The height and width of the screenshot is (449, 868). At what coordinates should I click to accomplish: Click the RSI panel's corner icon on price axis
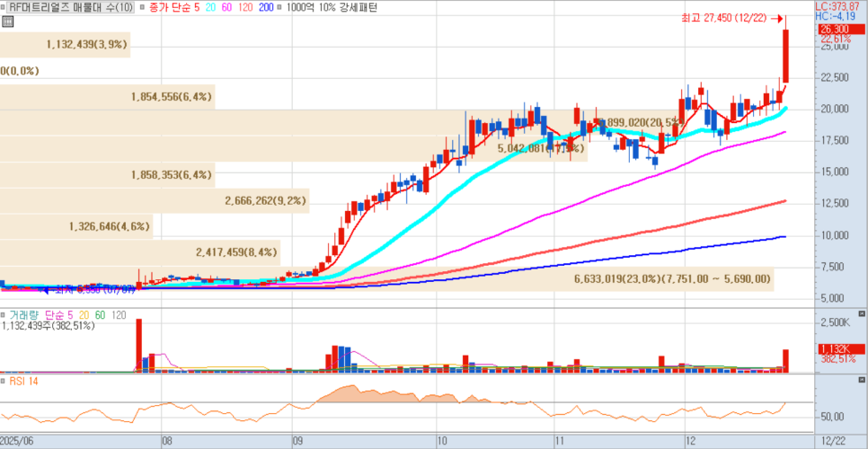862,381
